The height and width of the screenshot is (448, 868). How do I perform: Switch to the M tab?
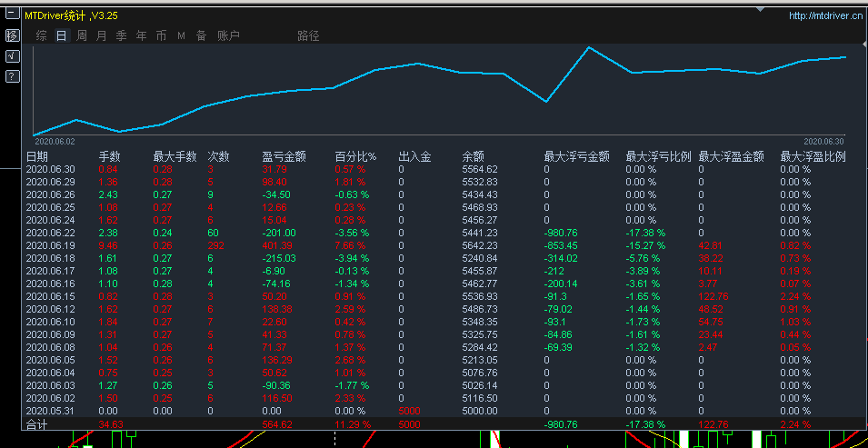(x=181, y=36)
